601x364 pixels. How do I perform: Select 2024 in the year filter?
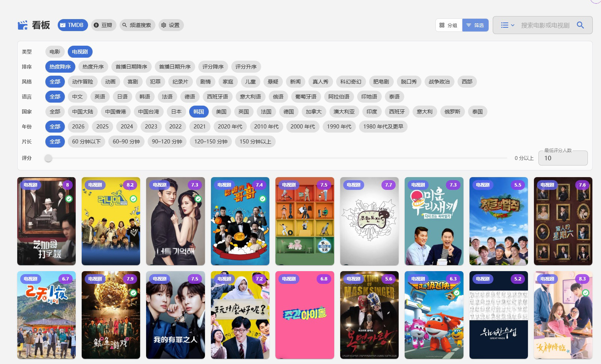pyautogui.click(x=127, y=127)
